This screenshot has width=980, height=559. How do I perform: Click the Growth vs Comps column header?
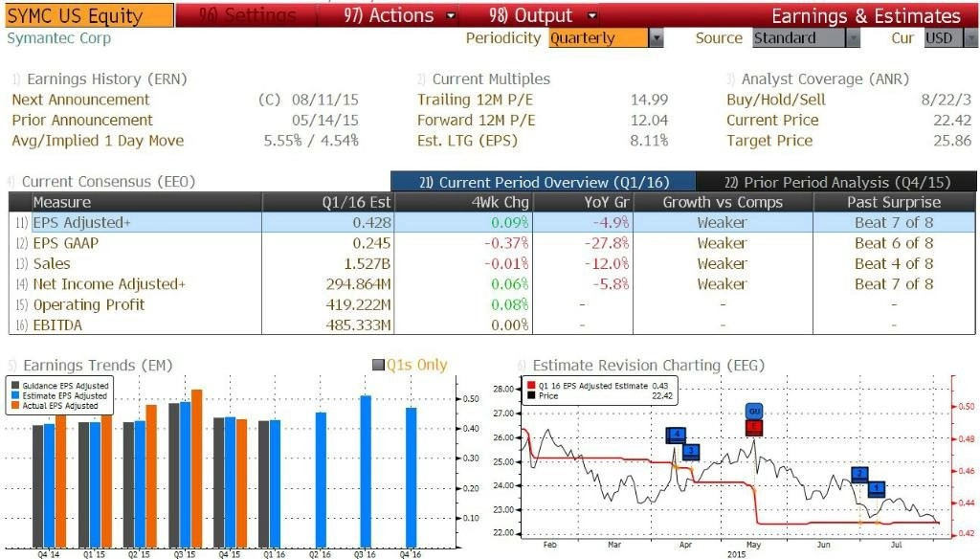(x=723, y=202)
